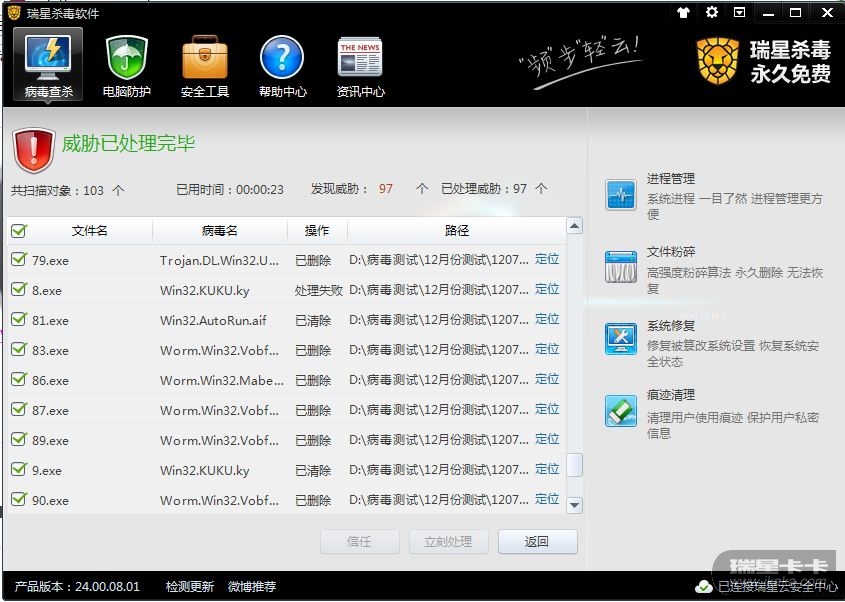Viewport: 845px width, 602px height.
Task: Select the 处理失败 status of 8.exe
Action: click(x=318, y=290)
